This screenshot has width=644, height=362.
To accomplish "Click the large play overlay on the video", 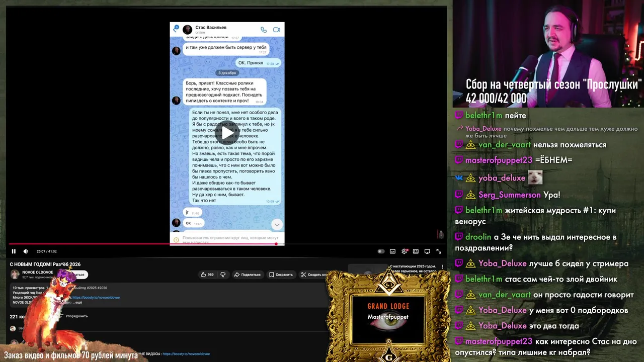I will point(227,133).
